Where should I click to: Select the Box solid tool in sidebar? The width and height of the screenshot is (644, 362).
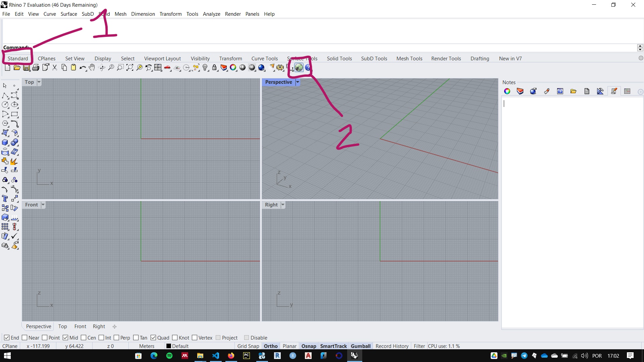tap(5, 142)
